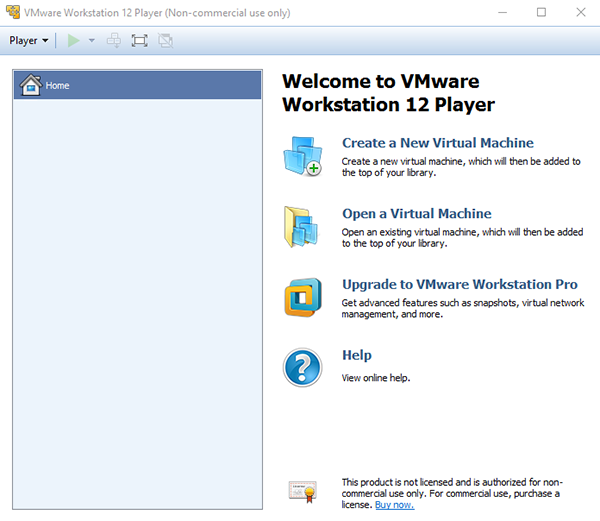Click the Create a New Virtual Machine icon
Viewport: 600px width, 521px height.
(302, 156)
